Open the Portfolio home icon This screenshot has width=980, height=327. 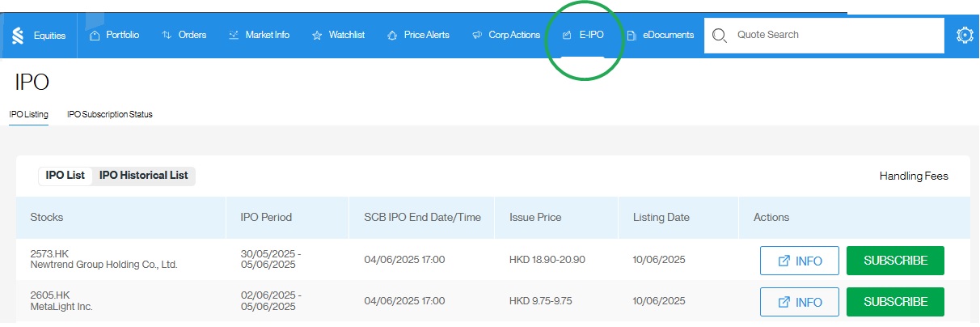(x=94, y=35)
